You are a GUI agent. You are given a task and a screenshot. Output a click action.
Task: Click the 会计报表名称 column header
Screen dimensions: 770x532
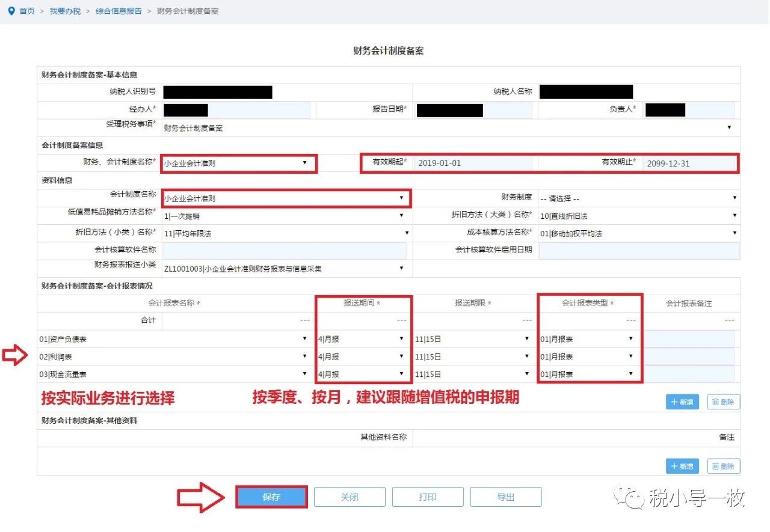pyautogui.click(x=174, y=304)
